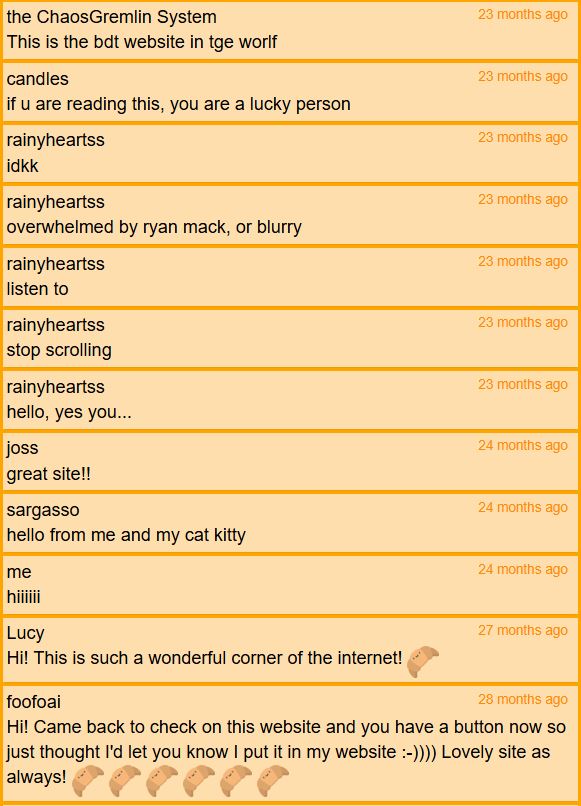Click '28 months ago' timestamp on foofoai's comment
This screenshot has height=806, width=581.
523,699
